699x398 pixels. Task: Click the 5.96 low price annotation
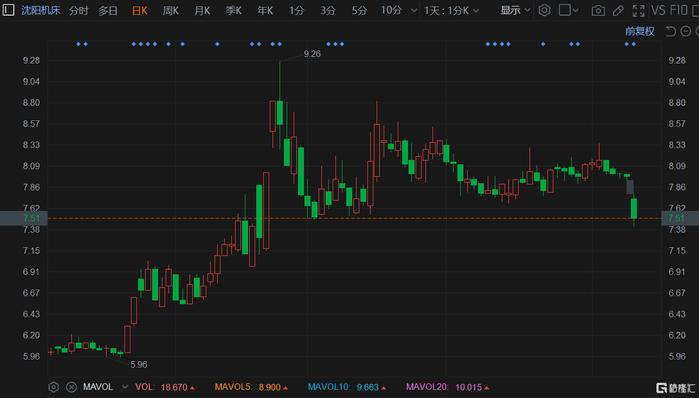(139, 365)
